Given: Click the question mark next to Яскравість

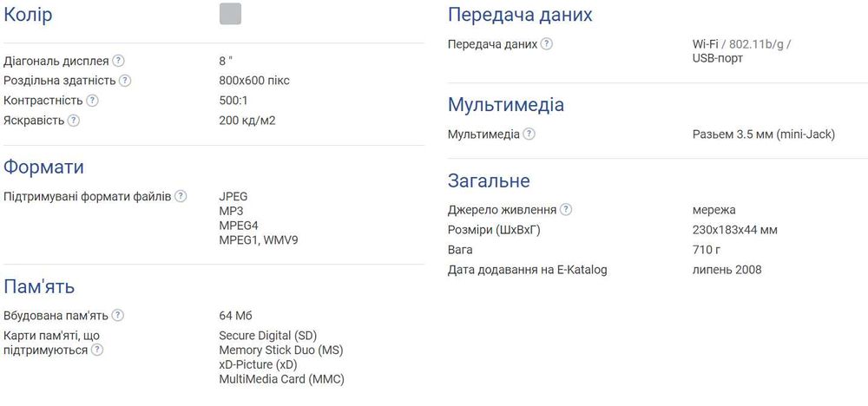Looking at the screenshot, I should pos(74,121).
